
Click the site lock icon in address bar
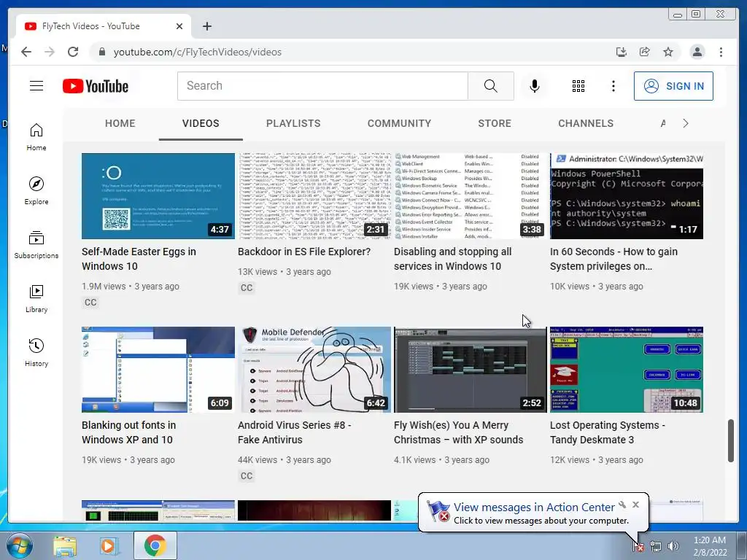click(x=101, y=52)
